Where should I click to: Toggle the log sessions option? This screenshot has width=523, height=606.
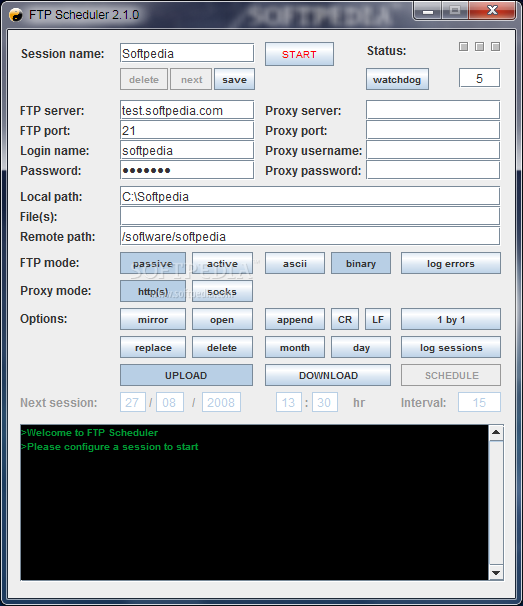click(451, 347)
